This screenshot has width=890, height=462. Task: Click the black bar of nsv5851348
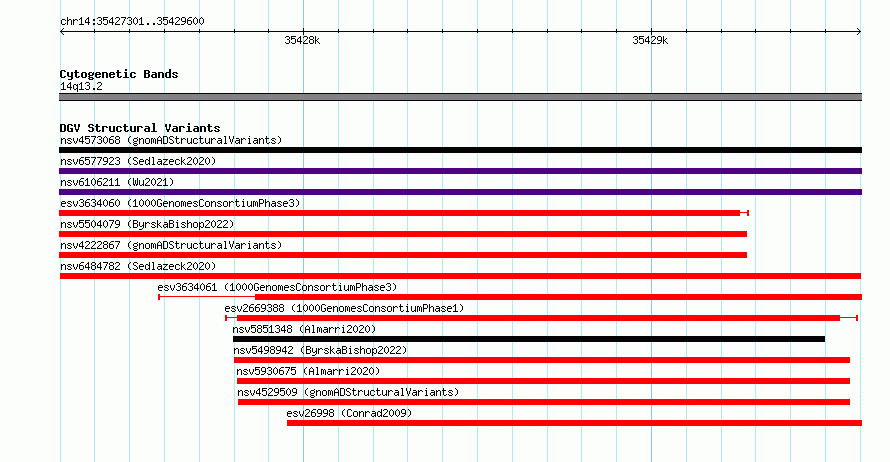coord(529,339)
